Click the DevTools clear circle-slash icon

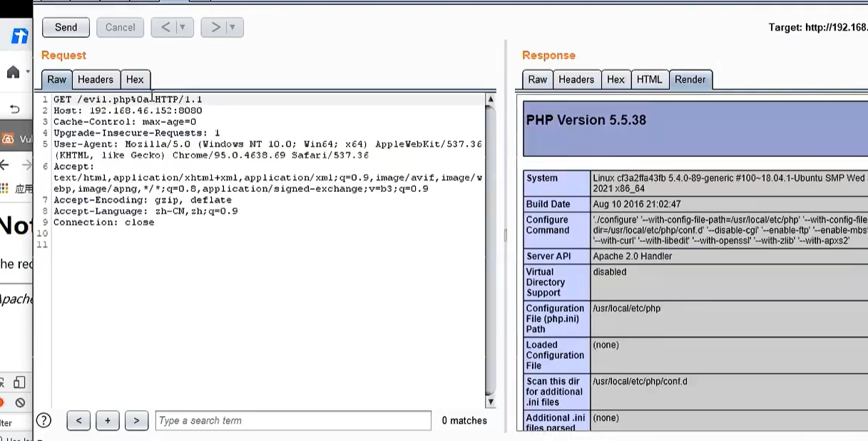(x=20, y=402)
